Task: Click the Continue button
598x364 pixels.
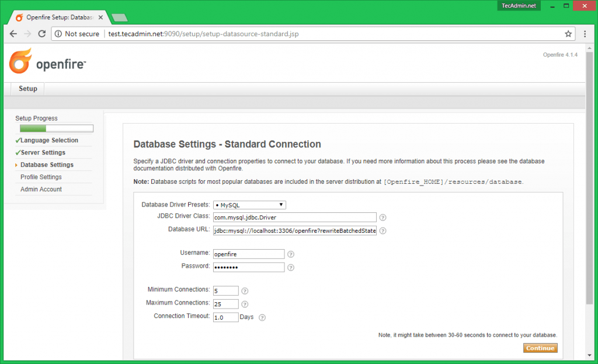Action: [x=540, y=348]
